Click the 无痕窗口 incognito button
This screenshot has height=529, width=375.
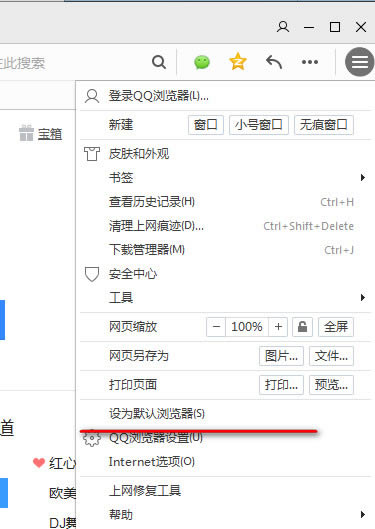(x=324, y=125)
